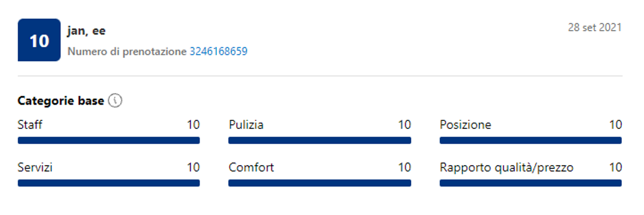
Task: Click the Posizione category label
Action: (465, 125)
